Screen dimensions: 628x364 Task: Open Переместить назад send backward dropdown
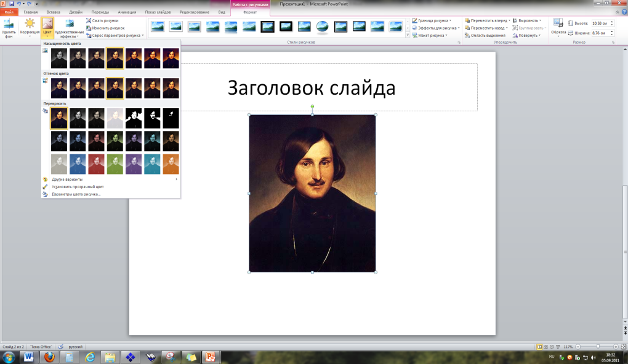tap(486, 28)
